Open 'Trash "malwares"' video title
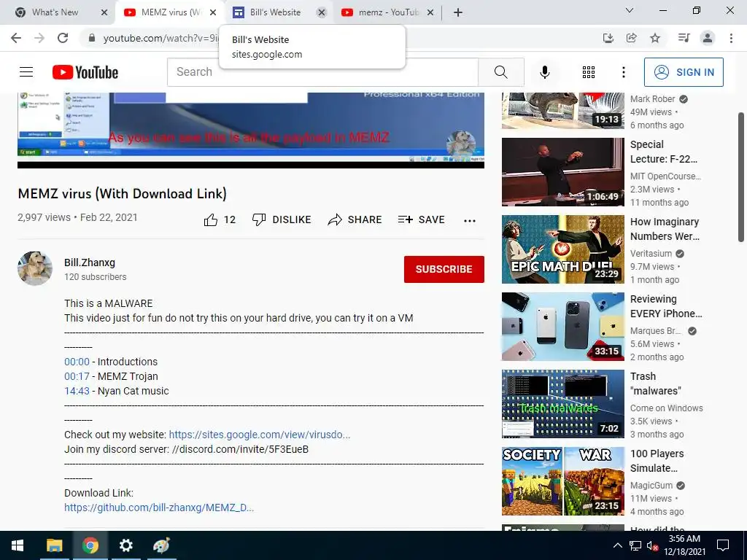This screenshot has width=747, height=560. 656,384
